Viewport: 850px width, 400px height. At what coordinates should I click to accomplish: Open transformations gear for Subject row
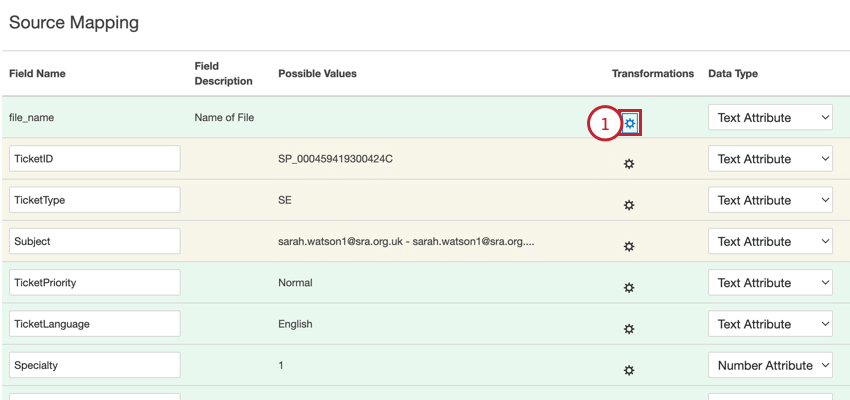(629, 246)
